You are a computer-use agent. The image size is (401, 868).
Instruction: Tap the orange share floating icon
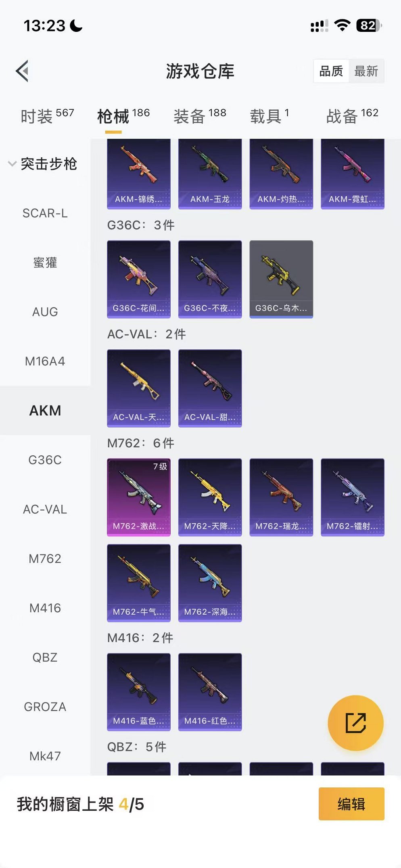tap(355, 723)
